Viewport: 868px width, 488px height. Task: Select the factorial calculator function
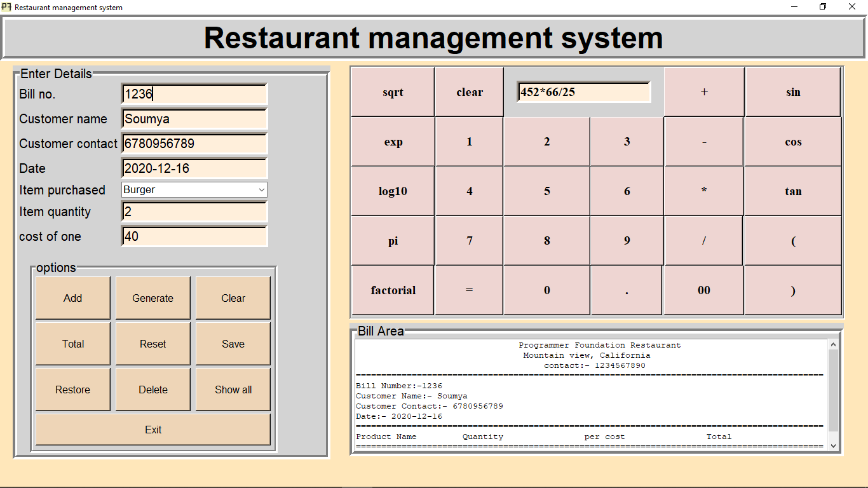coord(392,290)
